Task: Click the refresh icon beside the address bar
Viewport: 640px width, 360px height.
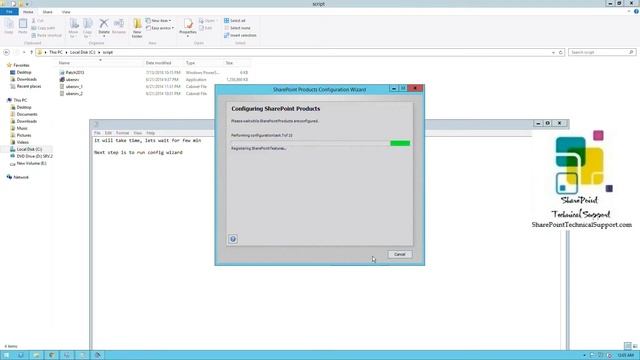Action: coord(560,52)
